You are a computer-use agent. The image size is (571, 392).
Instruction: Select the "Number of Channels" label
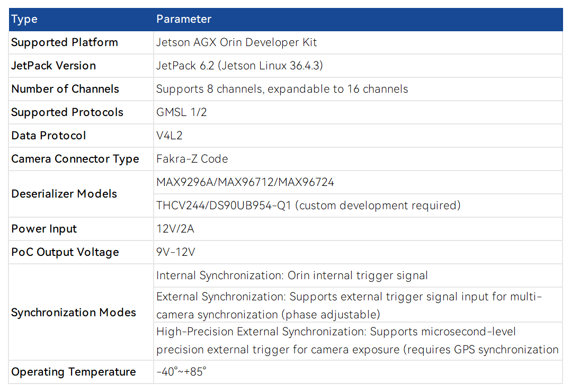tap(65, 89)
